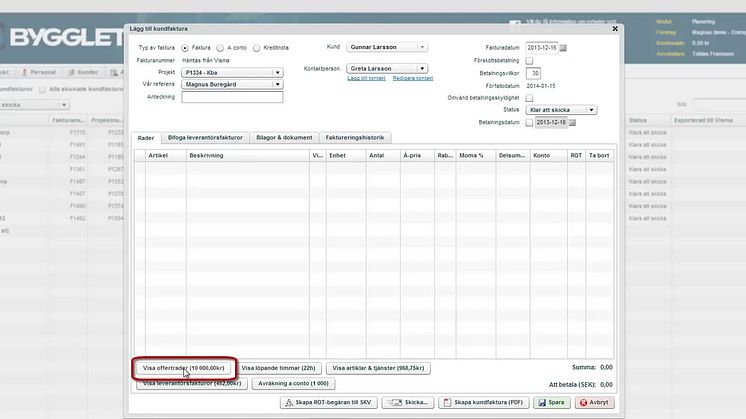This screenshot has height=419, width=746.
Task: Select the Kreditnota radio button
Action: [x=256, y=48]
